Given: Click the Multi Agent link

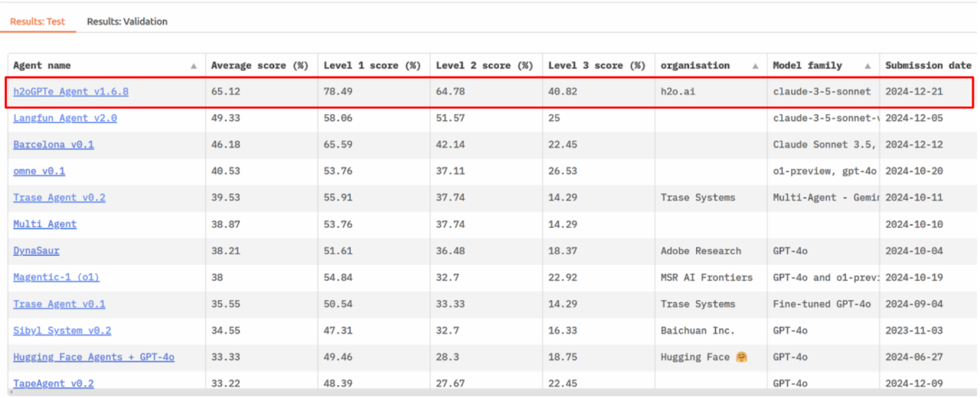Looking at the screenshot, I should point(44,224).
